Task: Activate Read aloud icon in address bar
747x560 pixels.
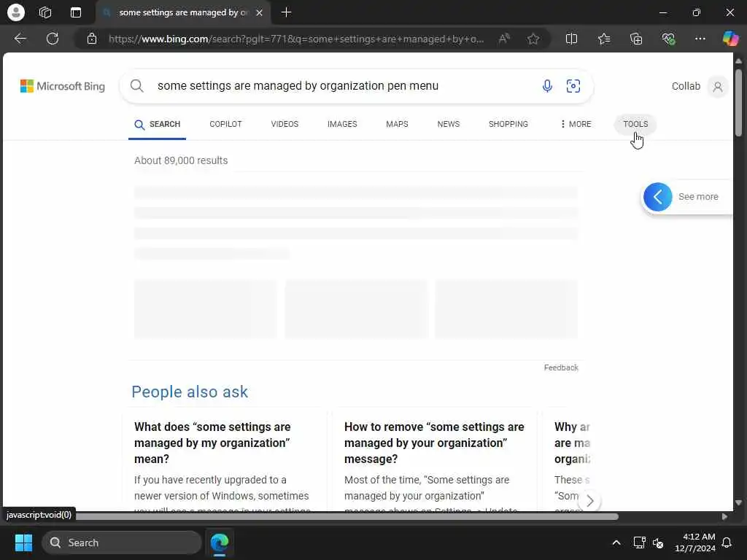Action: pos(504,39)
